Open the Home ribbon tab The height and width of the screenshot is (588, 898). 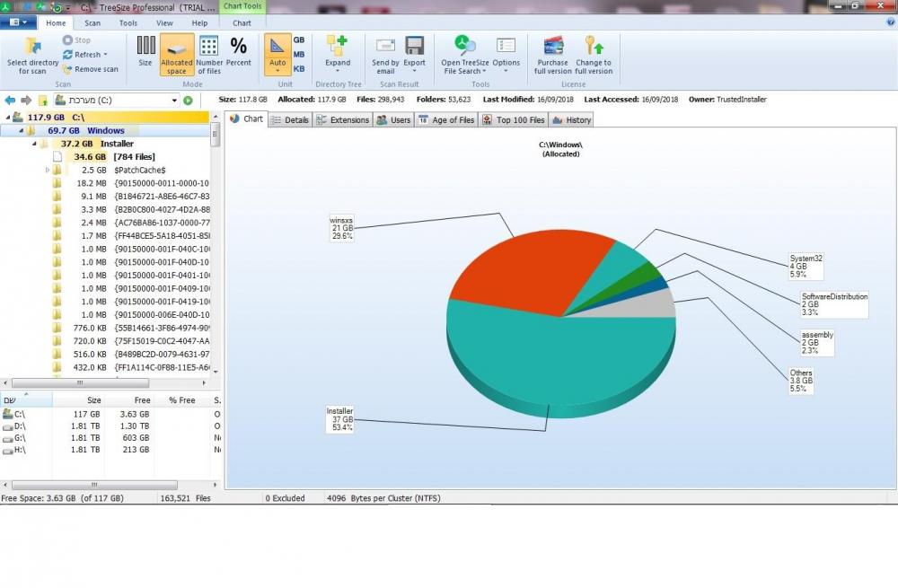click(x=56, y=23)
